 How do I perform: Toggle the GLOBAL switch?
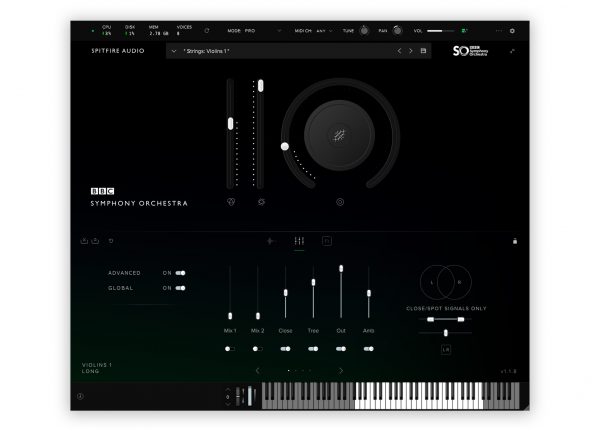tap(180, 288)
